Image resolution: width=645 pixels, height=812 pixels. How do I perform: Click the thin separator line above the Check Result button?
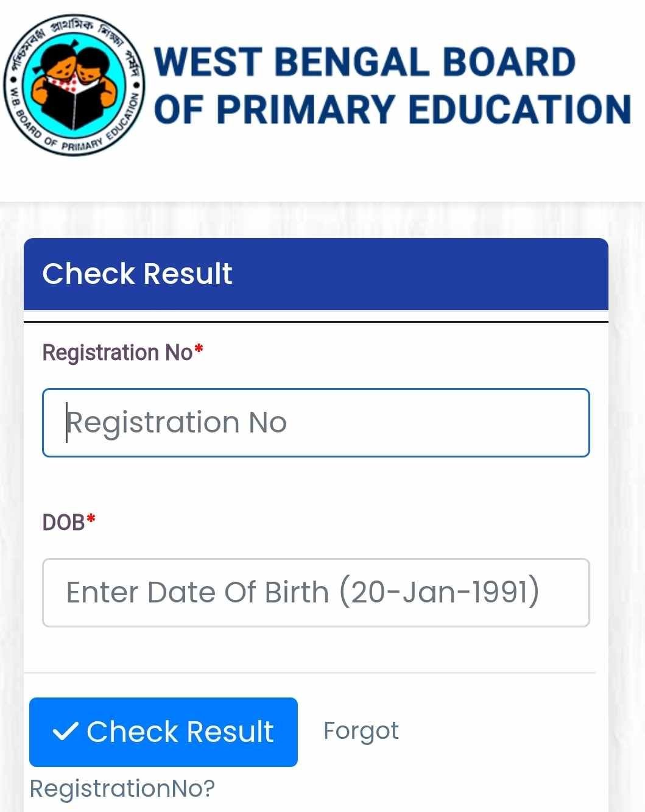(x=309, y=673)
